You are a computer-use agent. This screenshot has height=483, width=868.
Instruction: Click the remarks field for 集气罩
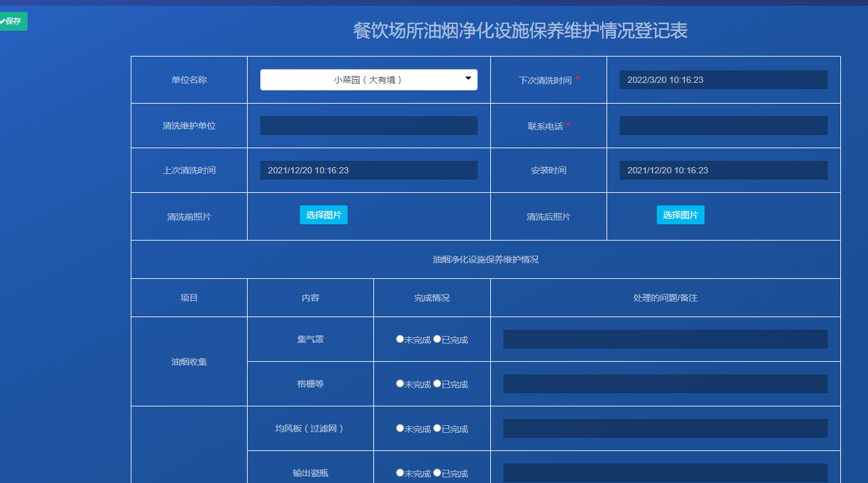666,339
